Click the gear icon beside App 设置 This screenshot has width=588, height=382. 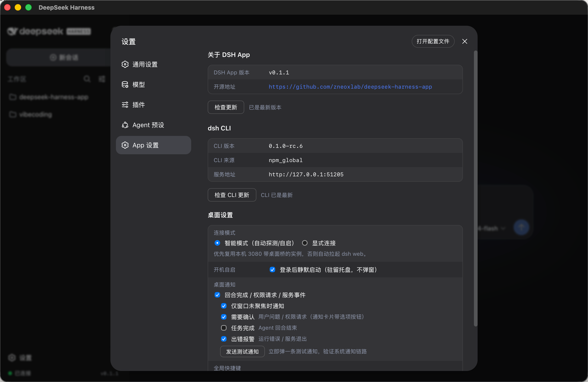coord(125,145)
